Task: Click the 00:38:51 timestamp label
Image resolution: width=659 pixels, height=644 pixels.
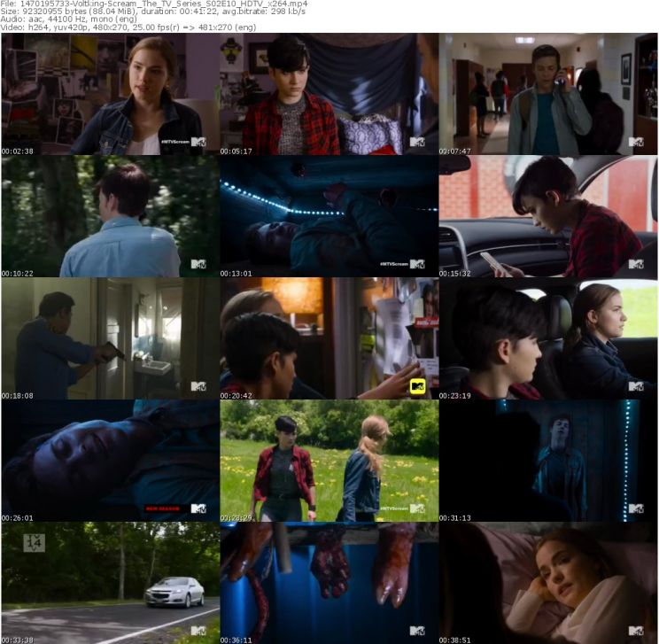Action: tap(455, 640)
